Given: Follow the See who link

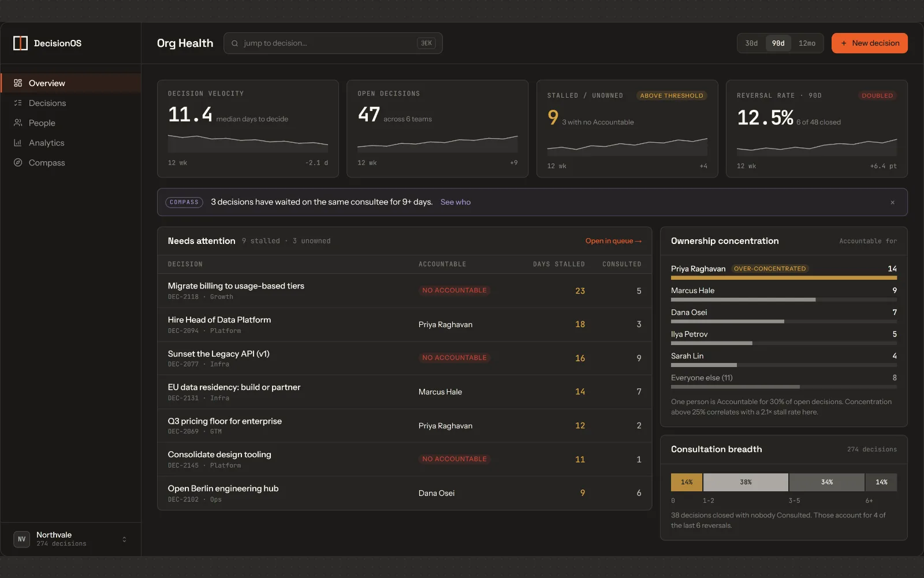Looking at the screenshot, I should point(456,202).
